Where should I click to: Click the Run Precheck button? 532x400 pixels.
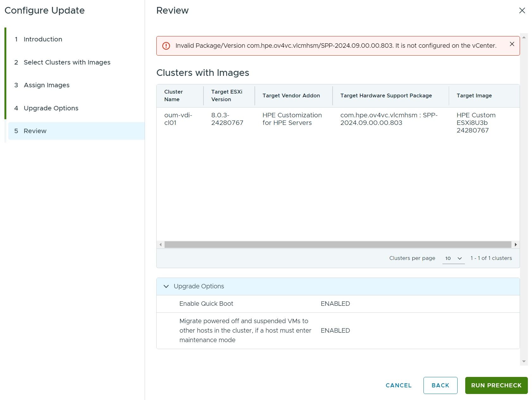[x=496, y=385]
